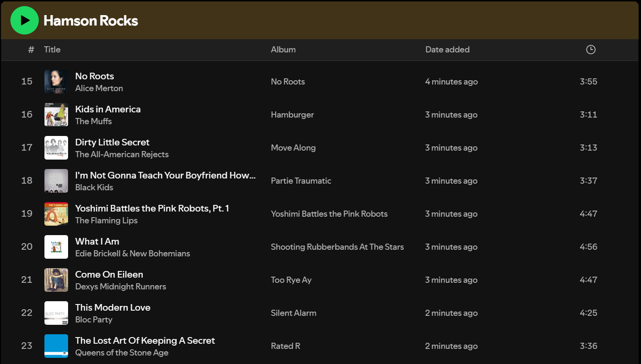Image resolution: width=641 pixels, height=364 pixels.
Task: Open artist Alice Merton
Action: click(99, 88)
